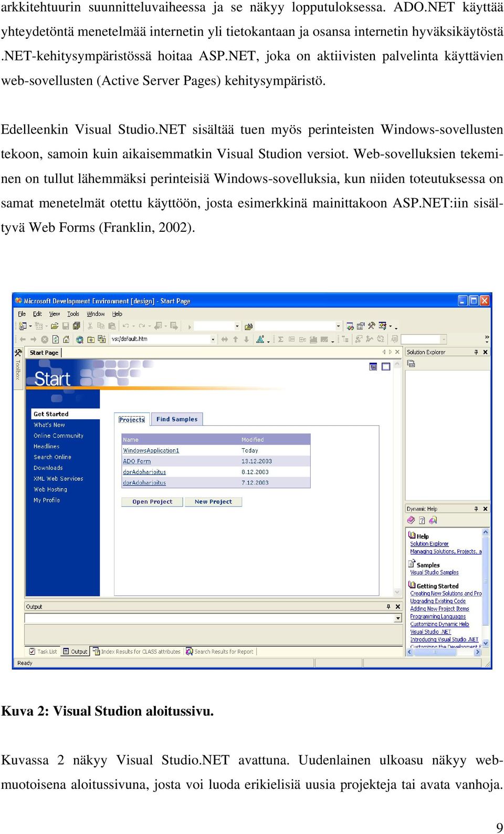The image size is (504, 834).
Task: Expand the Output pane source dropdown
Action: tap(398, 619)
